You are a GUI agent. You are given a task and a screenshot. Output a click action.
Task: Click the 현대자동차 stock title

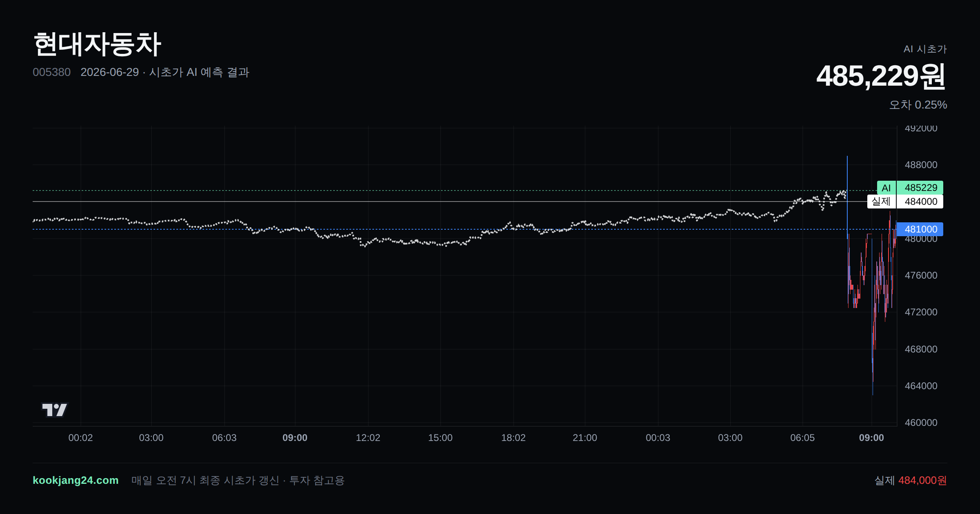97,44
